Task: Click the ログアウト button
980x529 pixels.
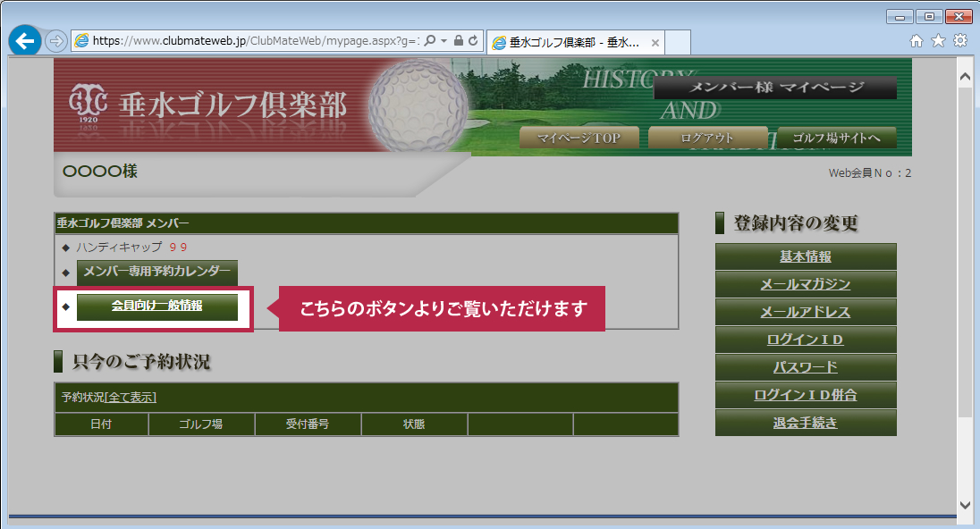Action: click(x=707, y=138)
